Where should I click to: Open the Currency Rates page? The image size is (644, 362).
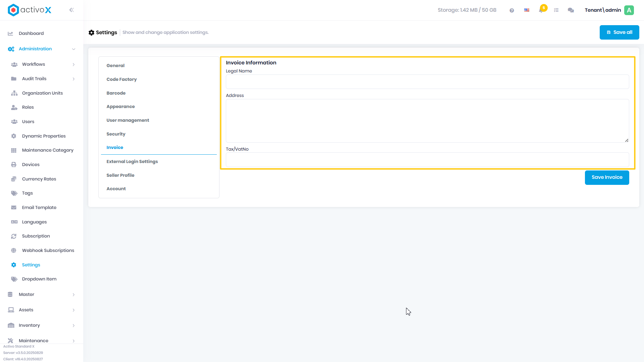[x=39, y=179]
